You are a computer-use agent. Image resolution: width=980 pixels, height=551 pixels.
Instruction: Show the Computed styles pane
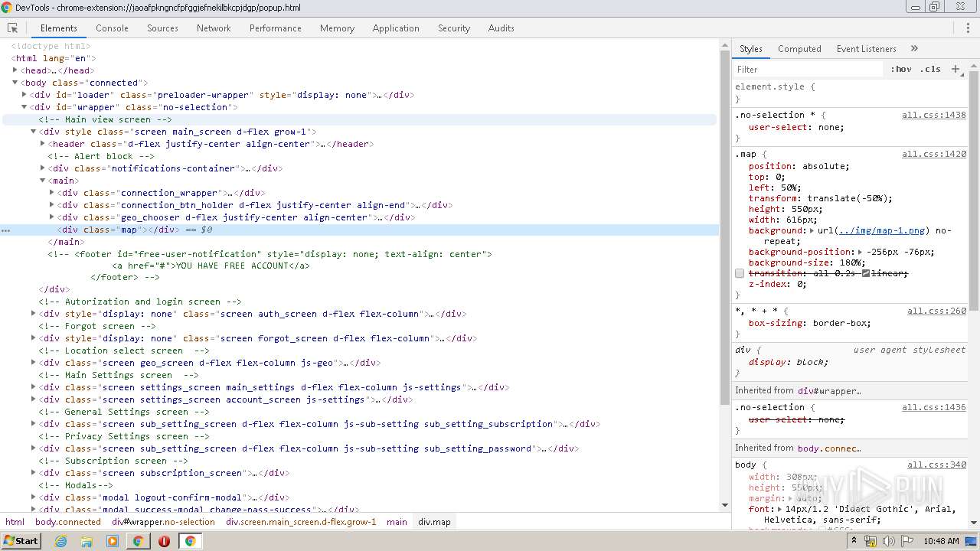point(799,48)
